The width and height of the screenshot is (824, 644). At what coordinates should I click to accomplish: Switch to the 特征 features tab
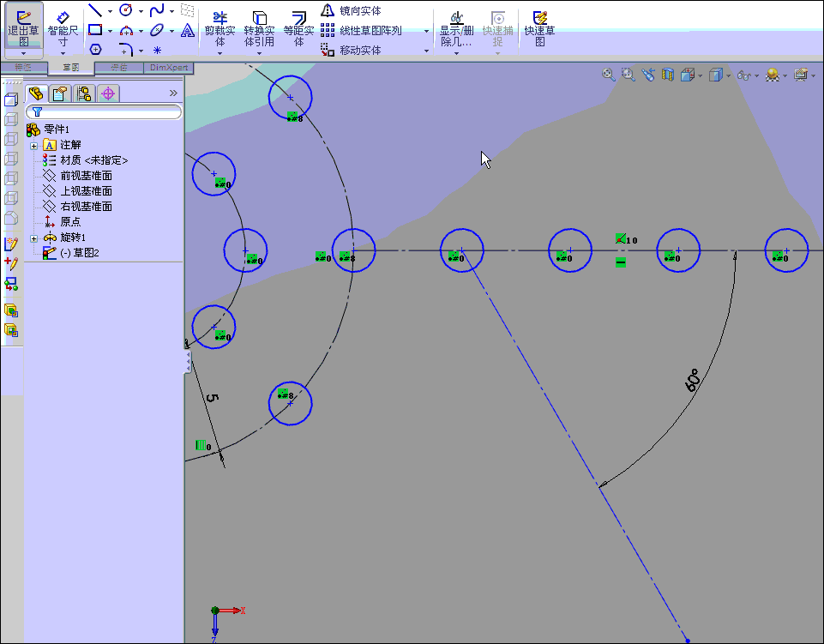click(x=23, y=67)
